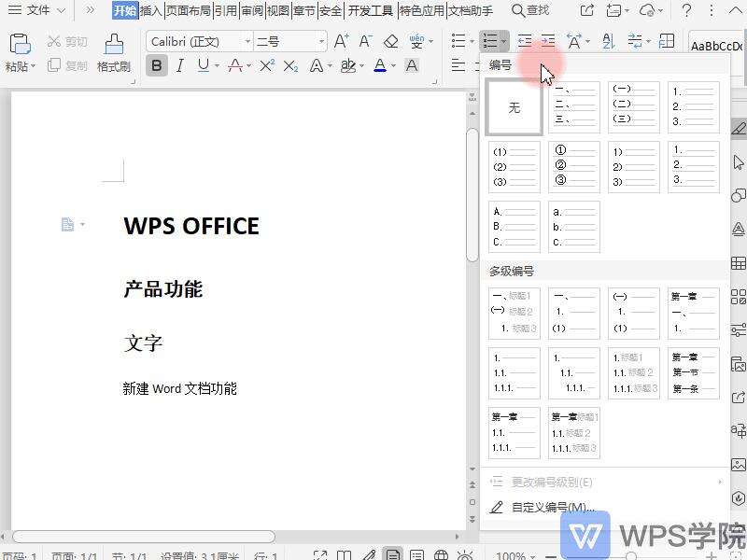Switch to the 章节 tab

(x=304, y=10)
